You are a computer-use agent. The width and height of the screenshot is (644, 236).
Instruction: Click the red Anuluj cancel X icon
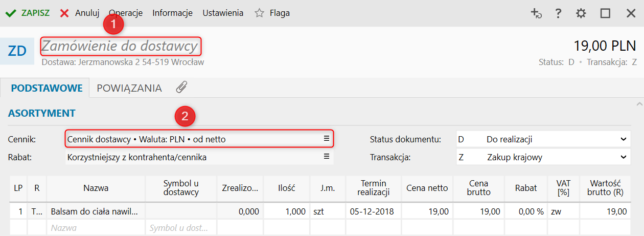[x=64, y=13]
